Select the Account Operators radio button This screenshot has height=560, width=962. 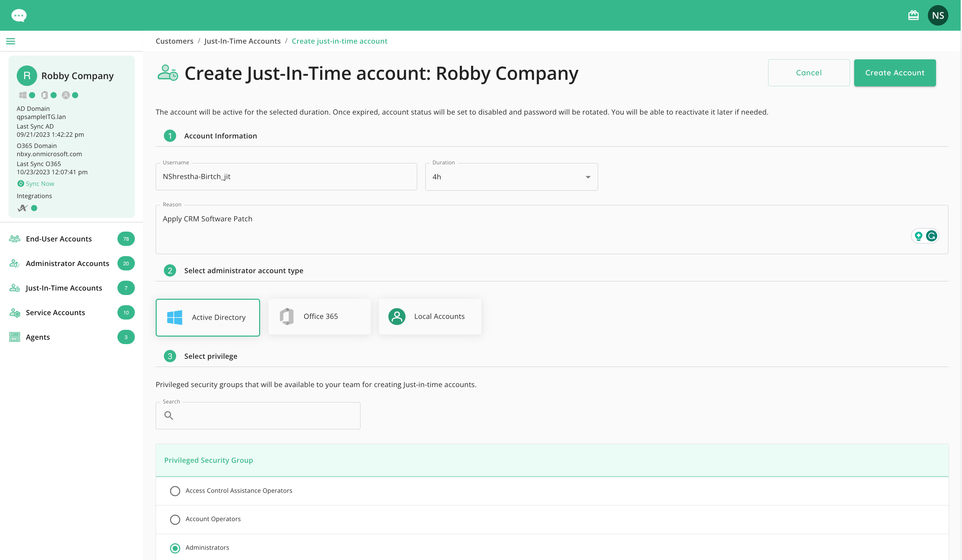(175, 519)
